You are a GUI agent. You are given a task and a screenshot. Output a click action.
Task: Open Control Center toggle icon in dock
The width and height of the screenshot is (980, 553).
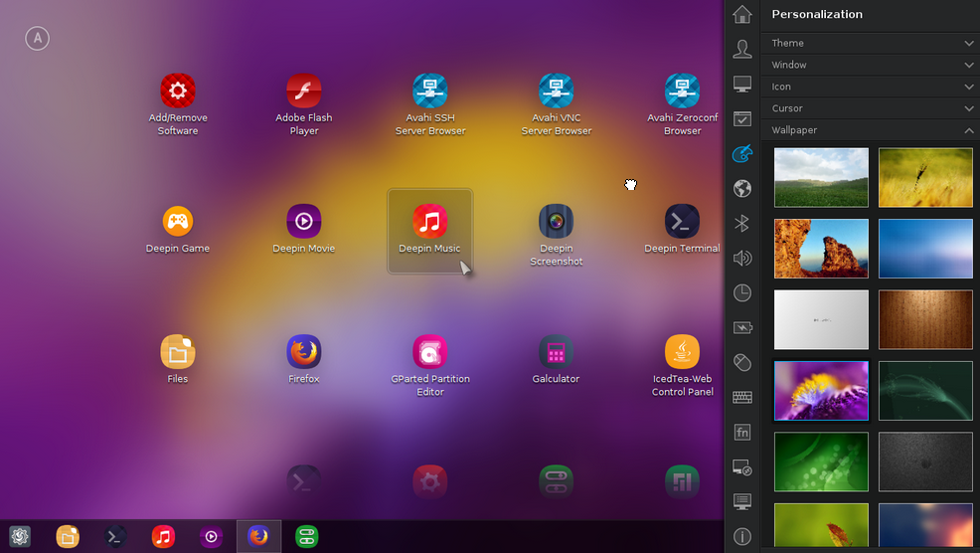click(307, 537)
